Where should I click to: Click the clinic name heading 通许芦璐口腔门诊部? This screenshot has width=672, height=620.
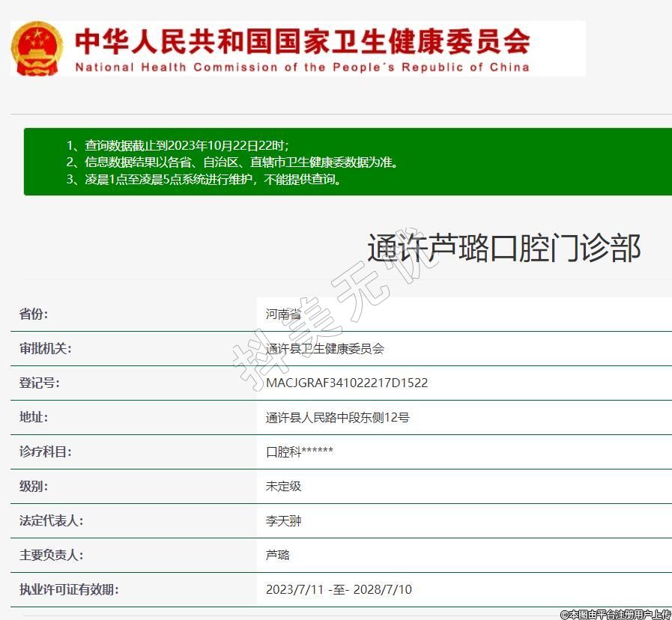pos(503,248)
